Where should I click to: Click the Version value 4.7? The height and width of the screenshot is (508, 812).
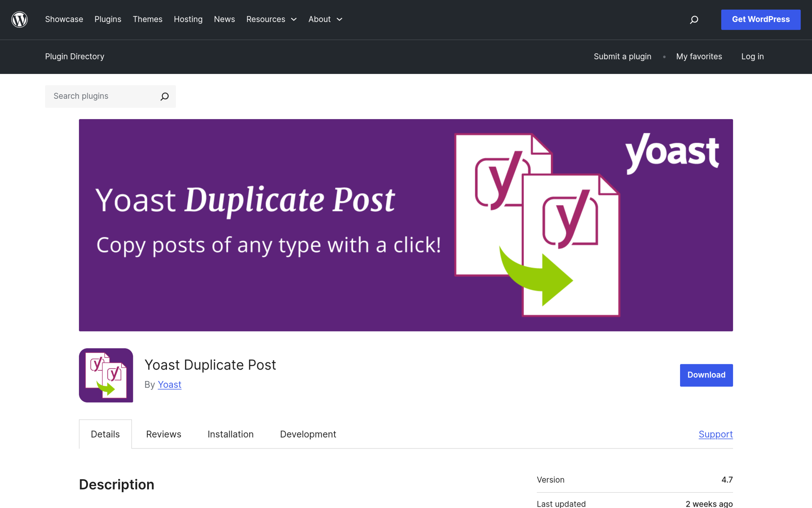tap(727, 480)
